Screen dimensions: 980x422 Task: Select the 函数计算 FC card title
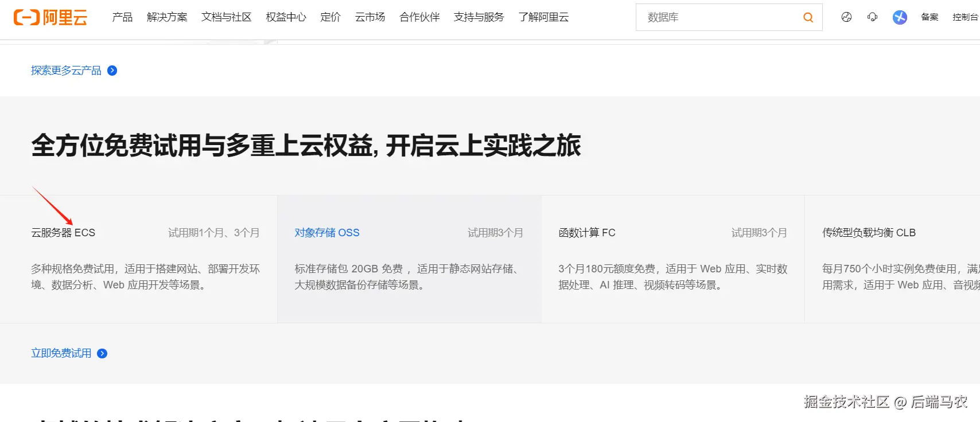[x=587, y=233]
